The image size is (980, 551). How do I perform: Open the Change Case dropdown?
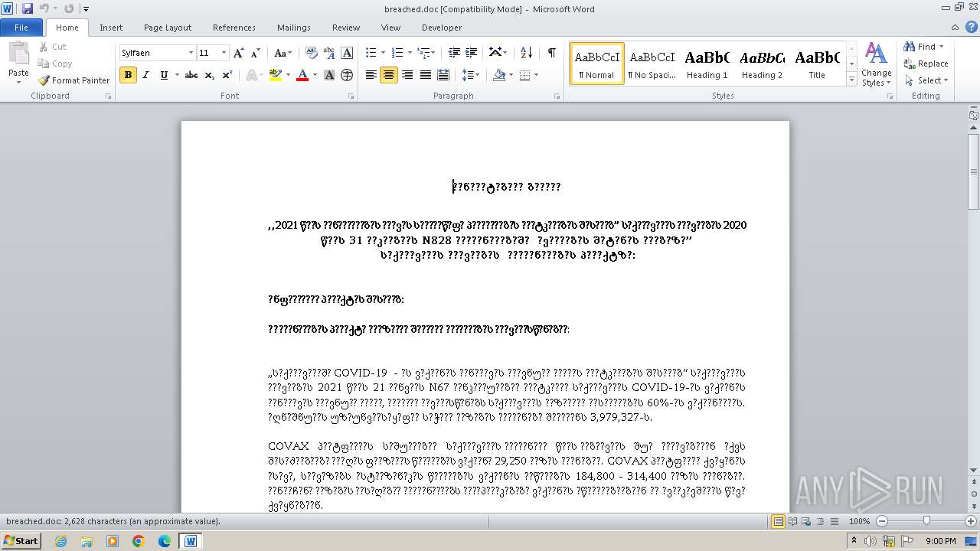point(283,53)
